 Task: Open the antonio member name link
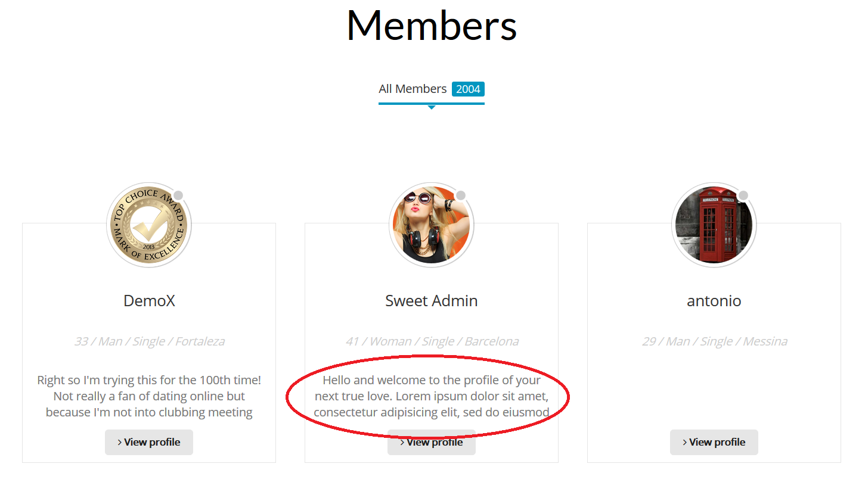click(714, 301)
